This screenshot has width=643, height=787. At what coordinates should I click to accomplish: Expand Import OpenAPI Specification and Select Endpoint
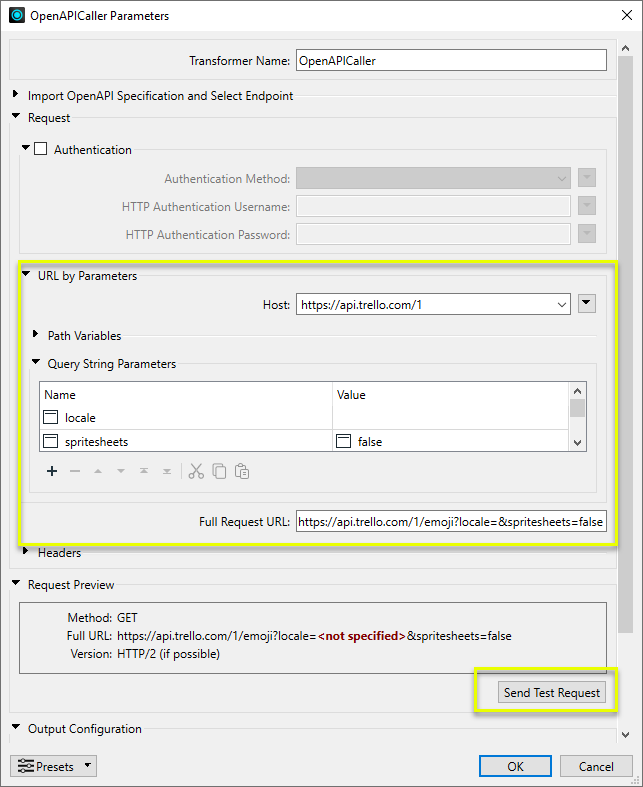pos(16,96)
